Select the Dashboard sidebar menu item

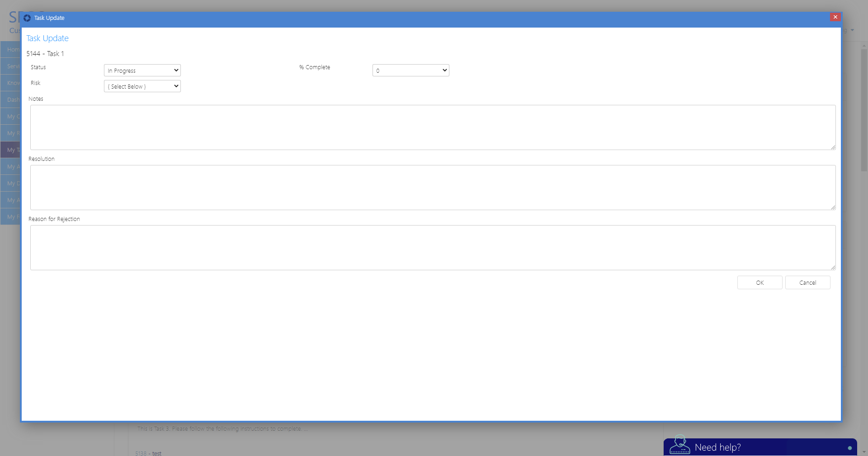click(x=10, y=100)
